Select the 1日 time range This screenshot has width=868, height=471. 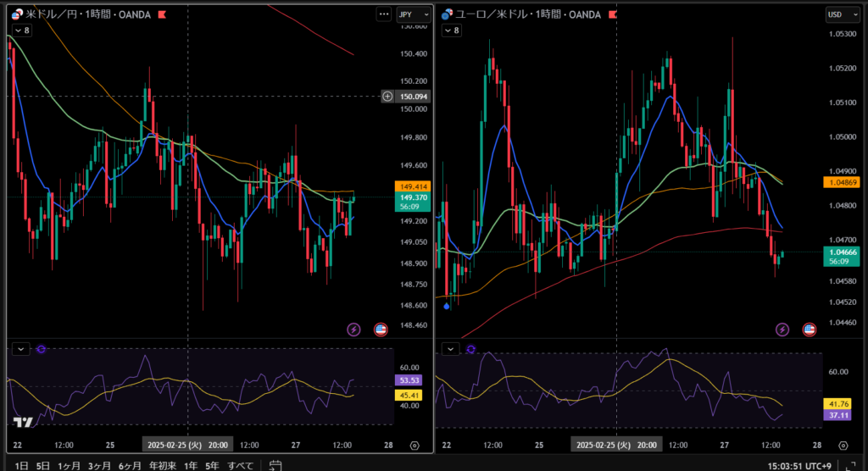[x=22, y=465]
